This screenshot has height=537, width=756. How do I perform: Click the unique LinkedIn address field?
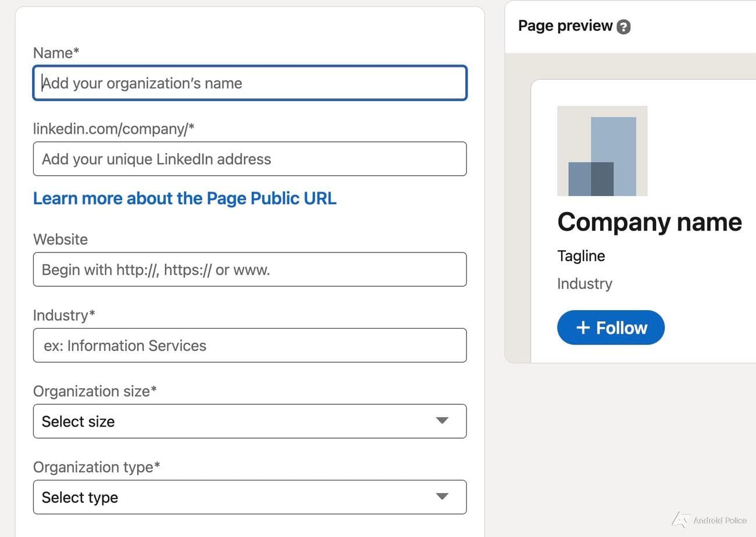point(249,159)
